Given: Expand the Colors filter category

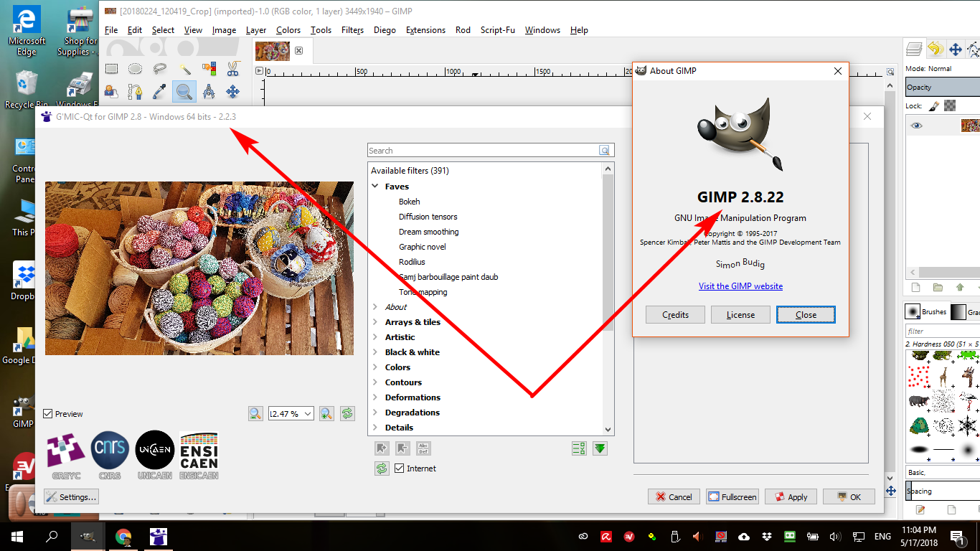Looking at the screenshot, I should point(375,367).
